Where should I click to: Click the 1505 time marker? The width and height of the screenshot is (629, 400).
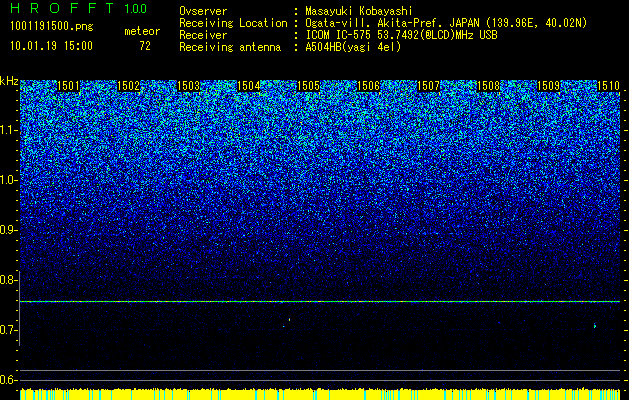308,86
